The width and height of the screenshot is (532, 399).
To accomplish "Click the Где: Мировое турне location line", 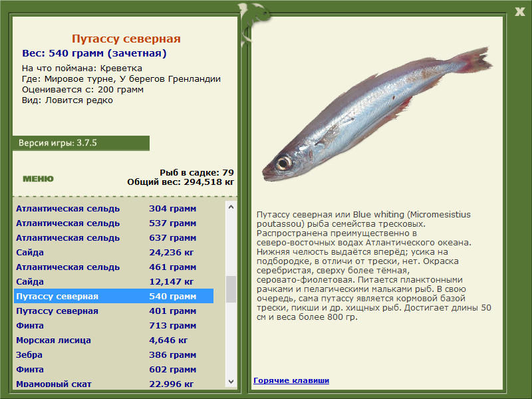I will [121, 78].
